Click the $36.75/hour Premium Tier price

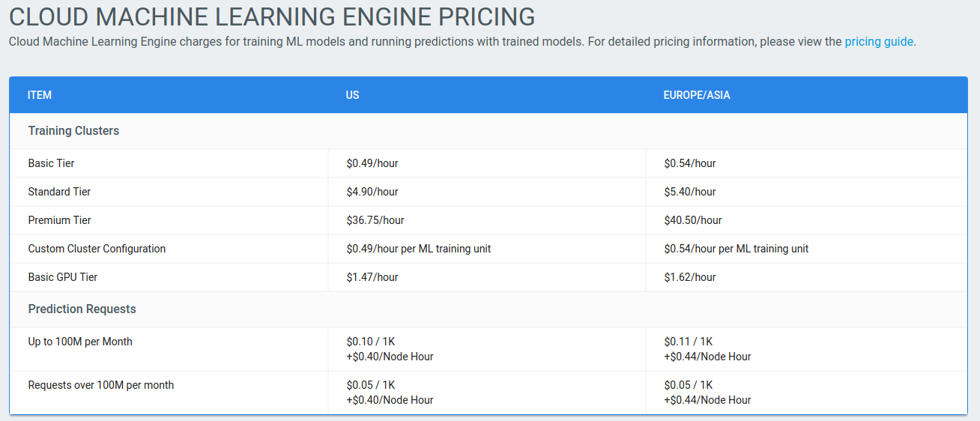375,220
